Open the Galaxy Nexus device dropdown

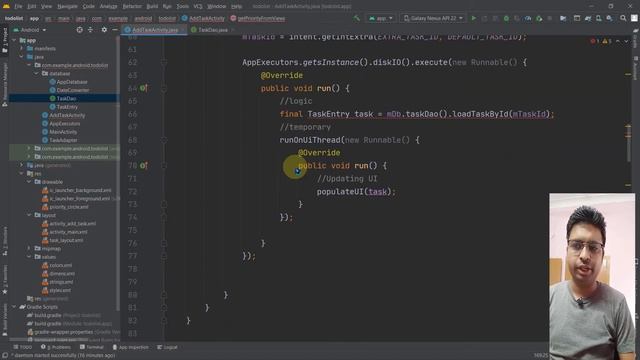pyautogui.click(x=433, y=18)
